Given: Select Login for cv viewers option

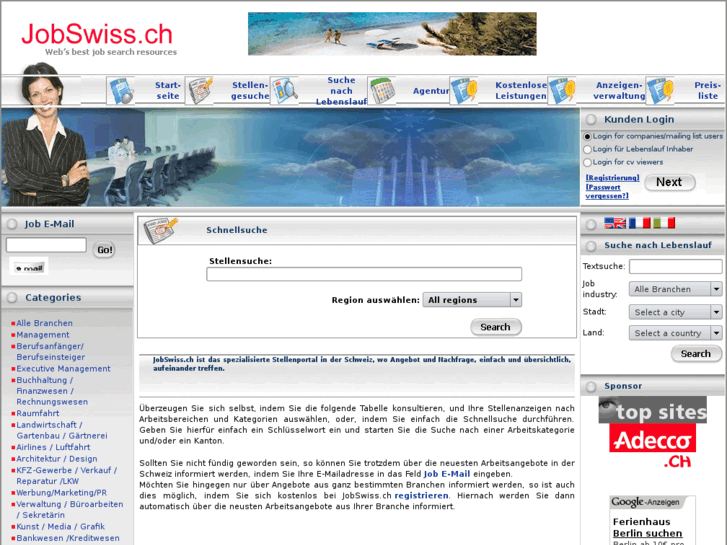Looking at the screenshot, I should [587, 162].
